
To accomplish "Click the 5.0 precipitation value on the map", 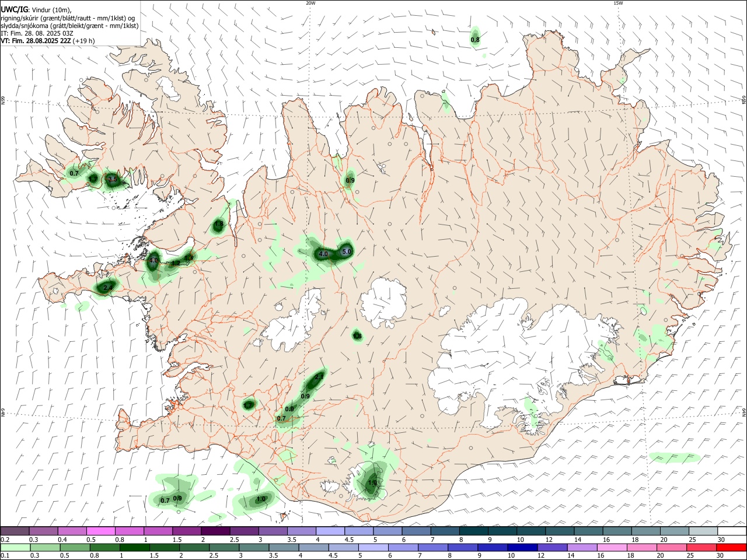I will tap(347, 251).
